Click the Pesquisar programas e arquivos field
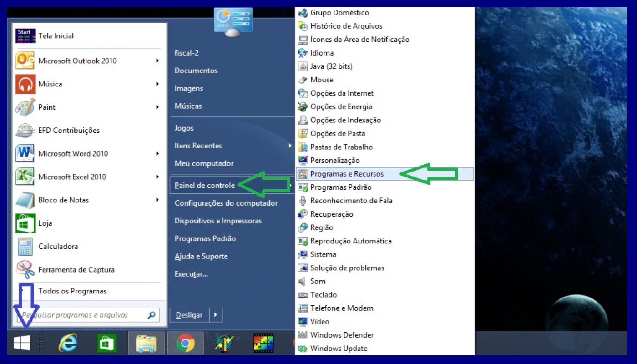The image size is (637, 364). [88, 315]
